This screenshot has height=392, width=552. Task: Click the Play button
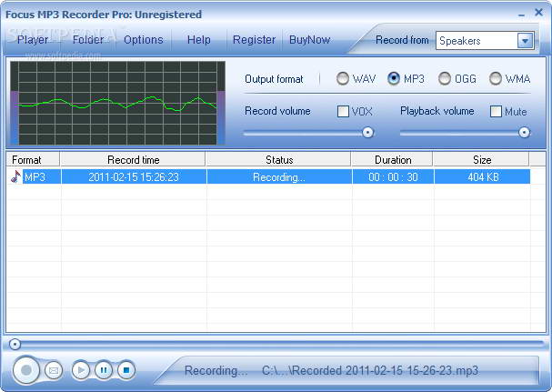click(x=81, y=370)
